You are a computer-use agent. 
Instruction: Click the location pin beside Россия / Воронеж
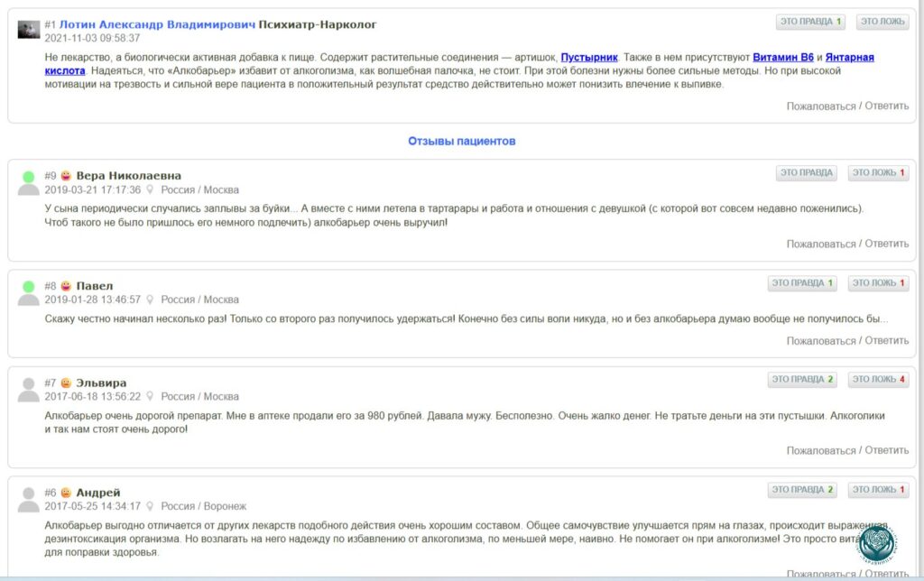pyautogui.click(x=150, y=506)
